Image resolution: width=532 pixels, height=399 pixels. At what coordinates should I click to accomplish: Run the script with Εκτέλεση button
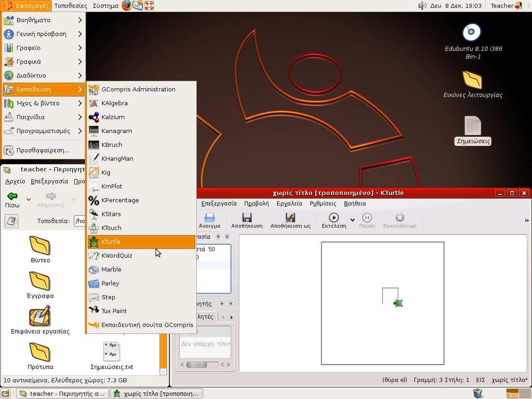(334, 220)
